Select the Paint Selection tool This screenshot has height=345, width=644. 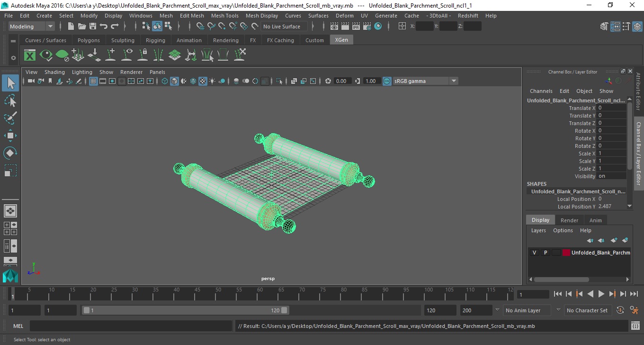(x=10, y=118)
